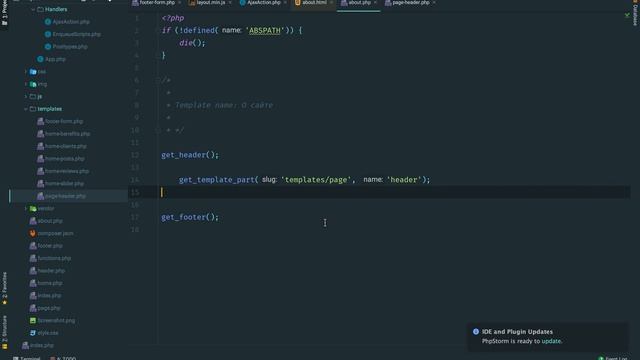The height and width of the screenshot is (360, 640).
Task: Expand the js folder
Action: [x=26, y=97]
